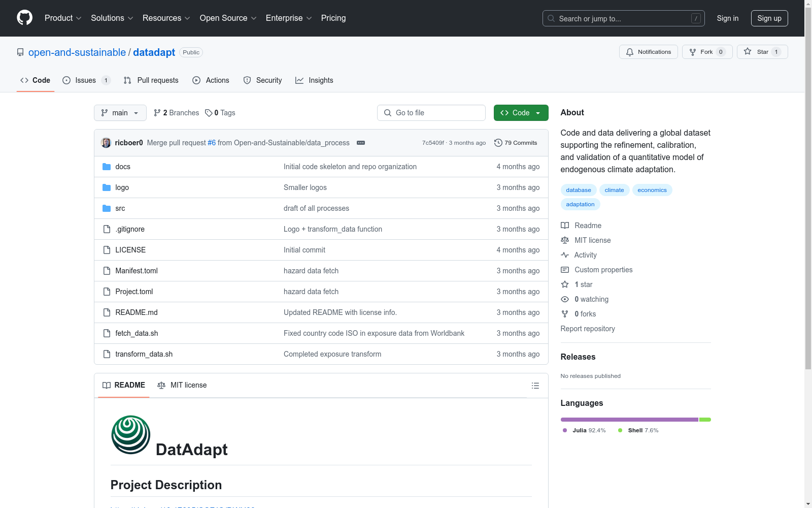812x508 pixels.
Task: Switch to the Security tab
Action: pyautogui.click(x=263, y=80)
